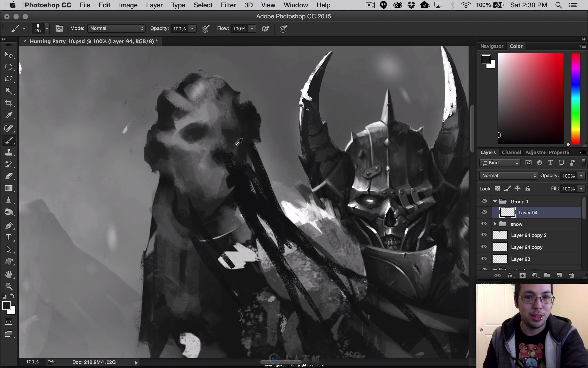The image size is (588, 368).
Task: Open the tool preset picker arrow
Action: pyautogui.click(x=24, y=29)
